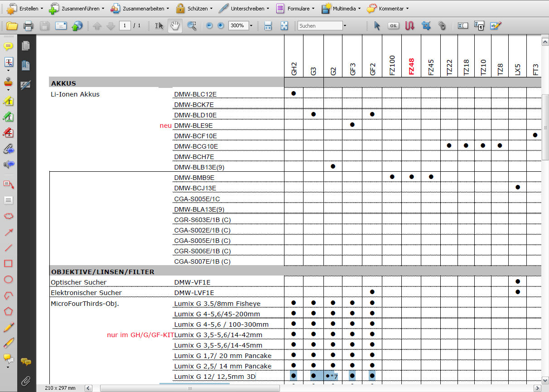The width and height of the screenshot is (549, 392).
Task: Open the Comments list panel
Action: pos(26,362)
